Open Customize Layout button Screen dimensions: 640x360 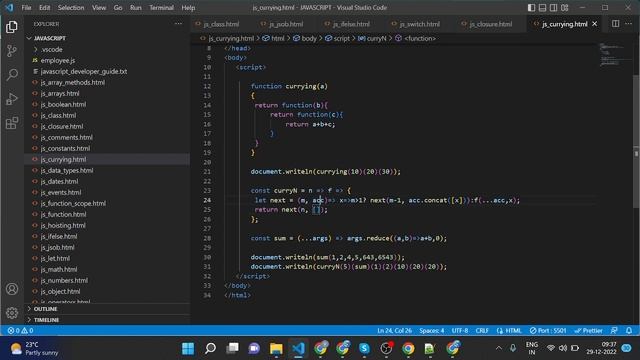click(565, 7)
